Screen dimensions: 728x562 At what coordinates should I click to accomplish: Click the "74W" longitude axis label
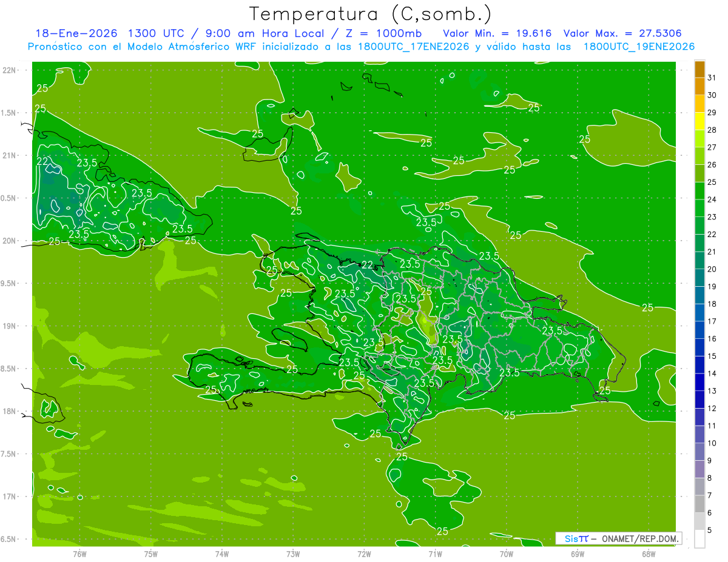coord(222,554)
